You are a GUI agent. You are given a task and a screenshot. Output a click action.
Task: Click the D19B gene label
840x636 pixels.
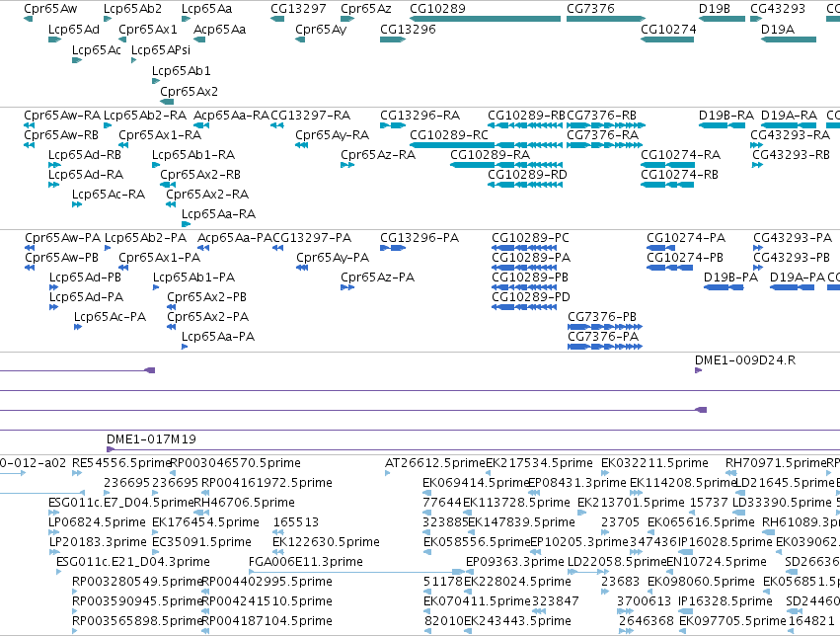point(714,9)
